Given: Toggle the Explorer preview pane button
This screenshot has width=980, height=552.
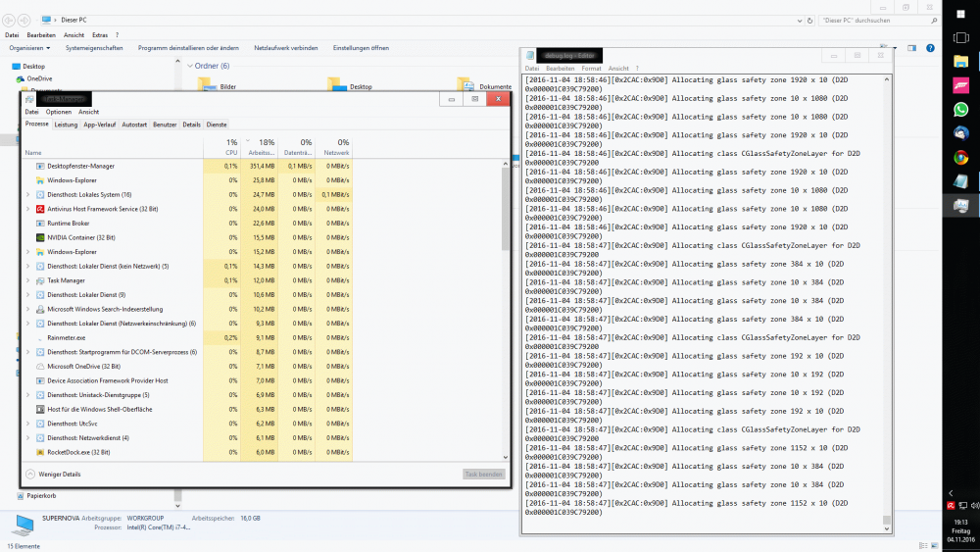Looking at the screenshot, I should [x=912, y=48].
